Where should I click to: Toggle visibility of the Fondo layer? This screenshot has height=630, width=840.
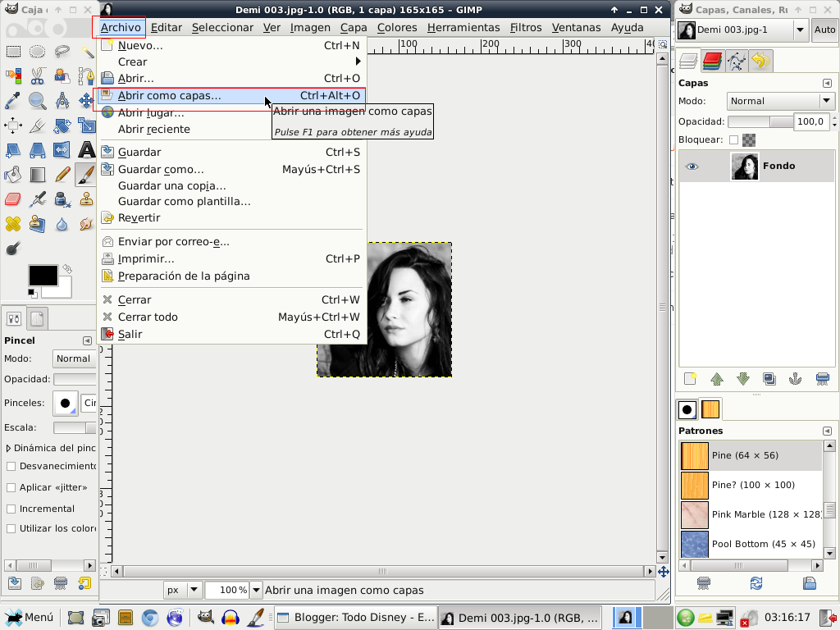pos(692,166)
